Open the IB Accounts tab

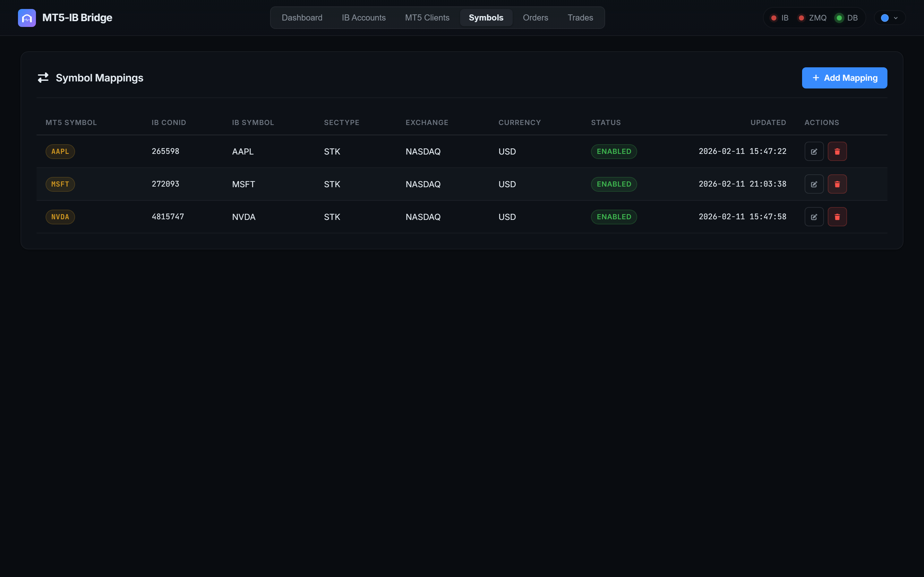364,18
